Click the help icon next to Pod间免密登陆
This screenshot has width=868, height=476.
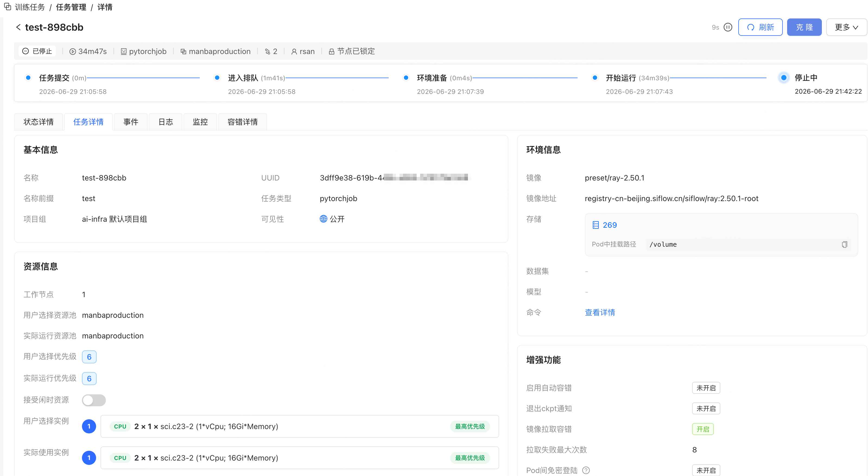tap(586, 470)
